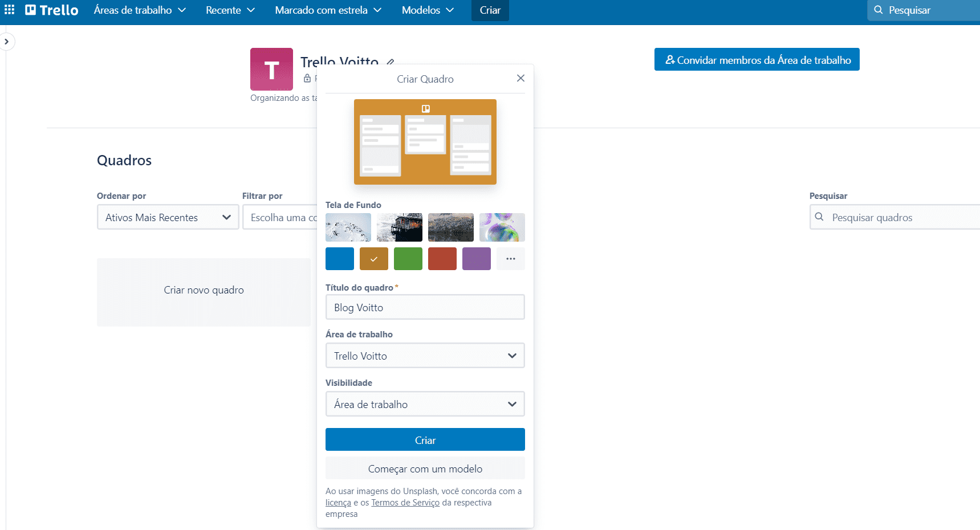Invite members with Convidar membros button

(757, 59)
